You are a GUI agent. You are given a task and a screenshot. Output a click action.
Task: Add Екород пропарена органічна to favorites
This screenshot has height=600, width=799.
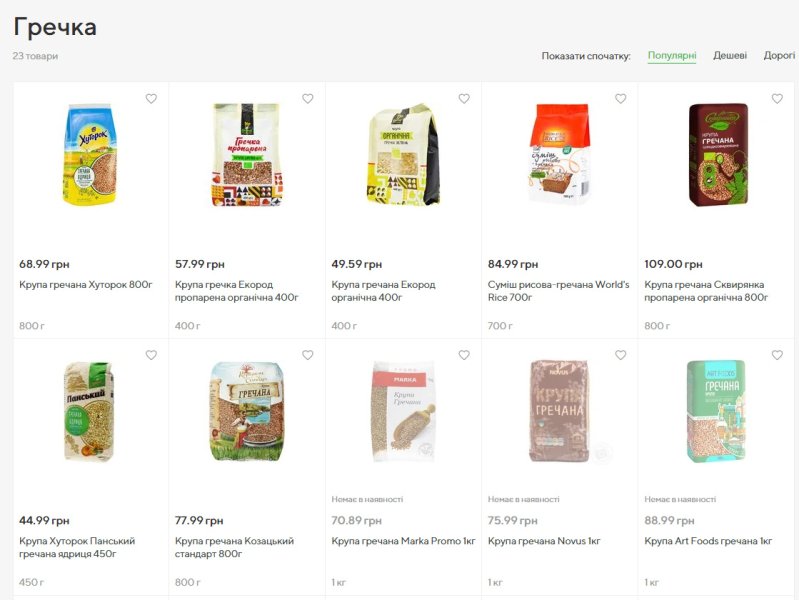pyautogui.click(x=308, y=99)
